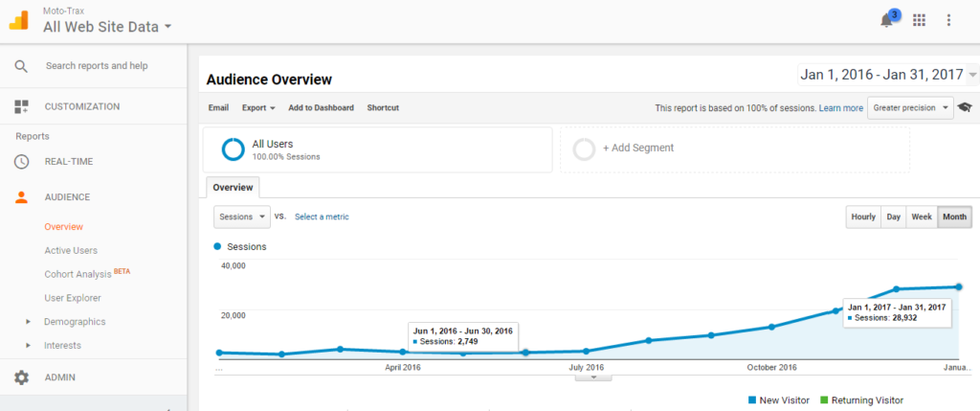Click the search magnifier icon
This screenshot has width=980, height=411.
click(21, 66)
